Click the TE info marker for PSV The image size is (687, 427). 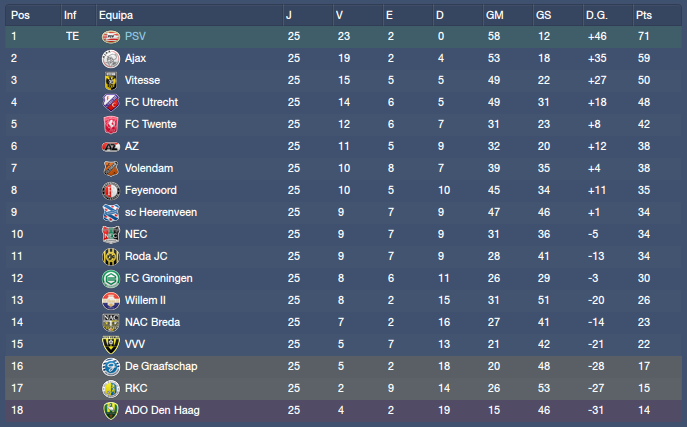pyautogui.click(x=72, y=36)
